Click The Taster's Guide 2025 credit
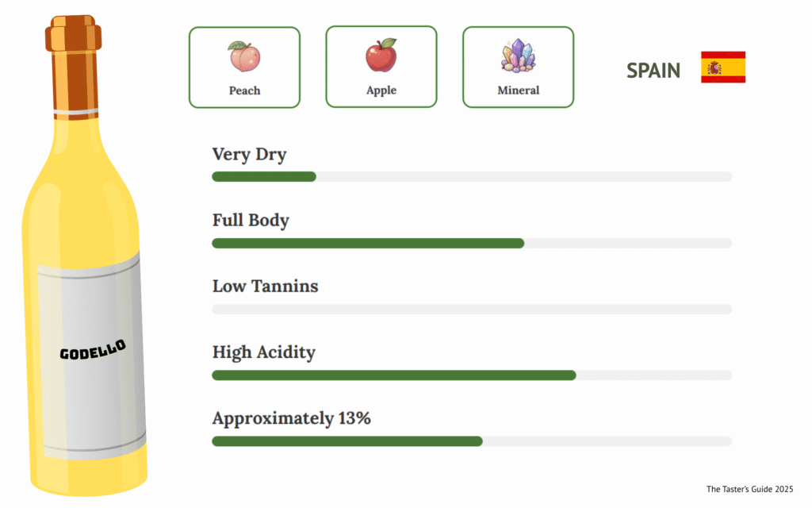Screen dimensions: 812x508 click(749, 489)
